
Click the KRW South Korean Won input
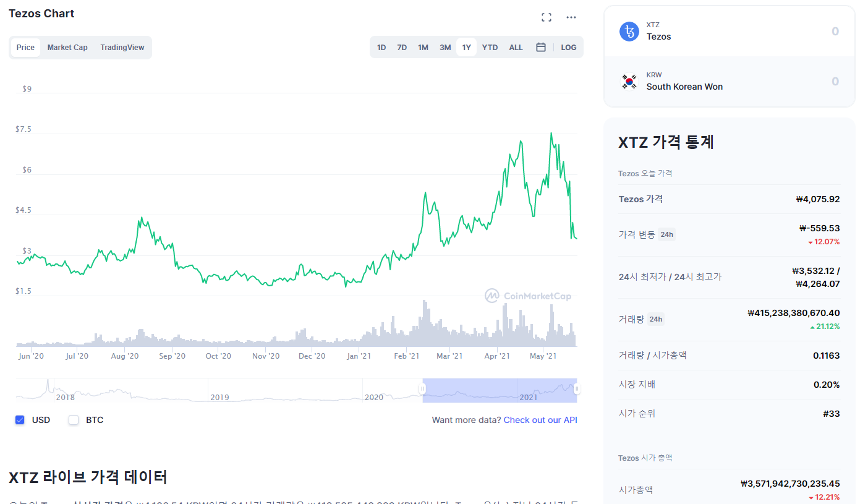pos(730,82)
